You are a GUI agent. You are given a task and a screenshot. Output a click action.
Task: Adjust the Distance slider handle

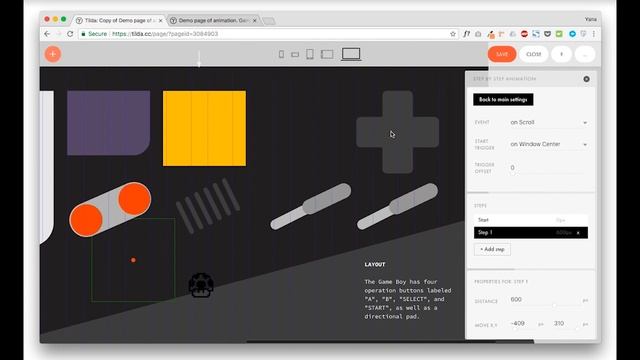click(x=554, y=305)
